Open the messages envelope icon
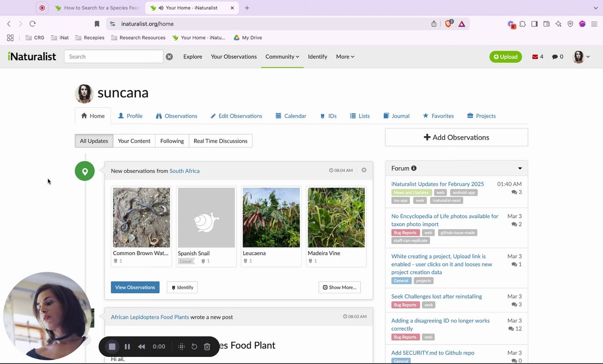The width and height of the screenshot is (603, 364). pyautogui.click(x=535, y=57)
